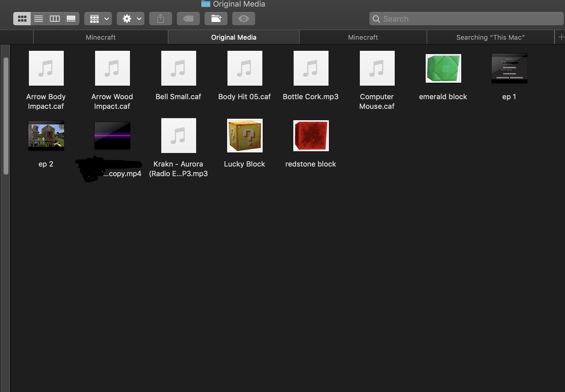Open the group-by arrangement dropdown
565x392 pixels.
pos(98,19)
